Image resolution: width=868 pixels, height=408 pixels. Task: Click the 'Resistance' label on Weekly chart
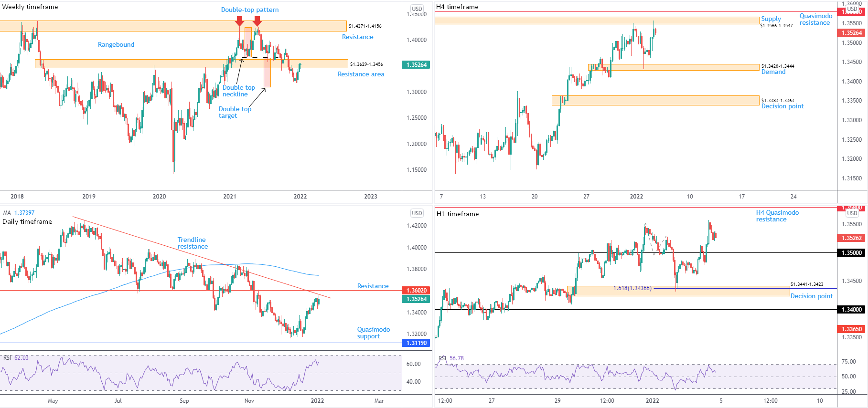(x=357, y=37)
